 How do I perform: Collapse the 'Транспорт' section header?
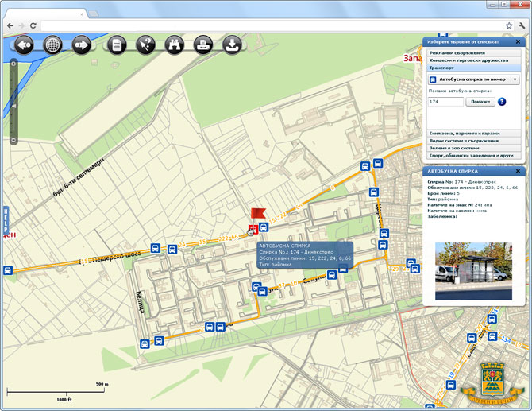pos(474,68)
